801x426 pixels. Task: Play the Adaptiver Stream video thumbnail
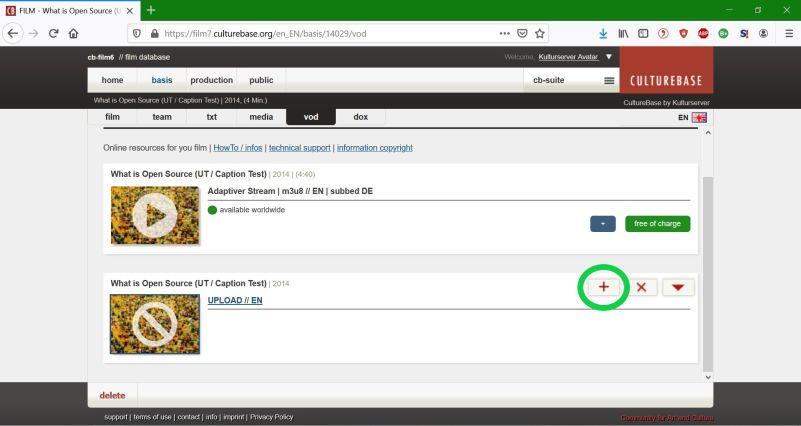pos(155,215)
